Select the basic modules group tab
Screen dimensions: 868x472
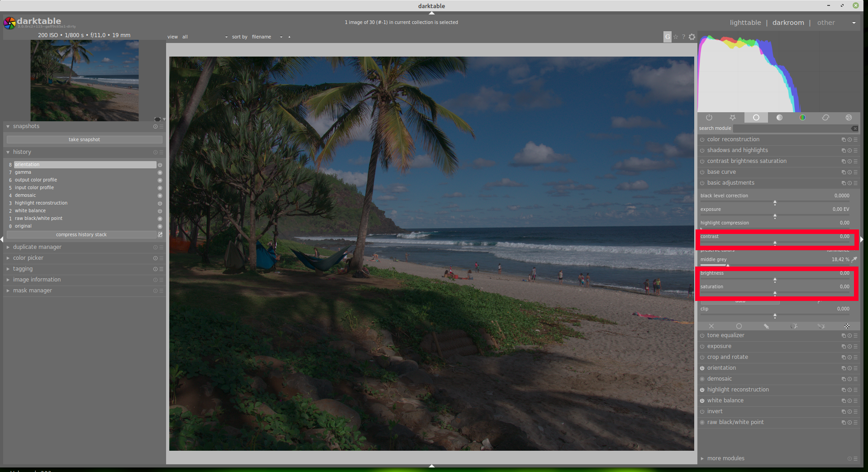coord(756,118)
